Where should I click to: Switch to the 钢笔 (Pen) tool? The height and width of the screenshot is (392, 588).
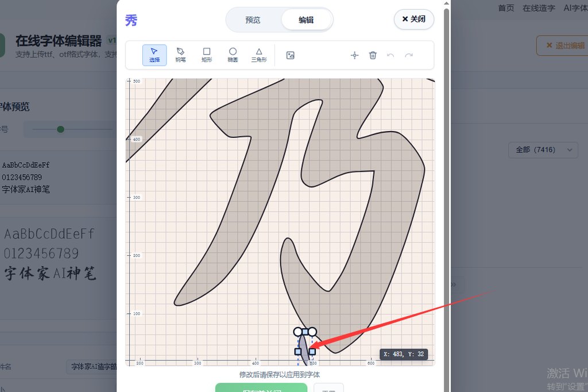click(180, 55)
